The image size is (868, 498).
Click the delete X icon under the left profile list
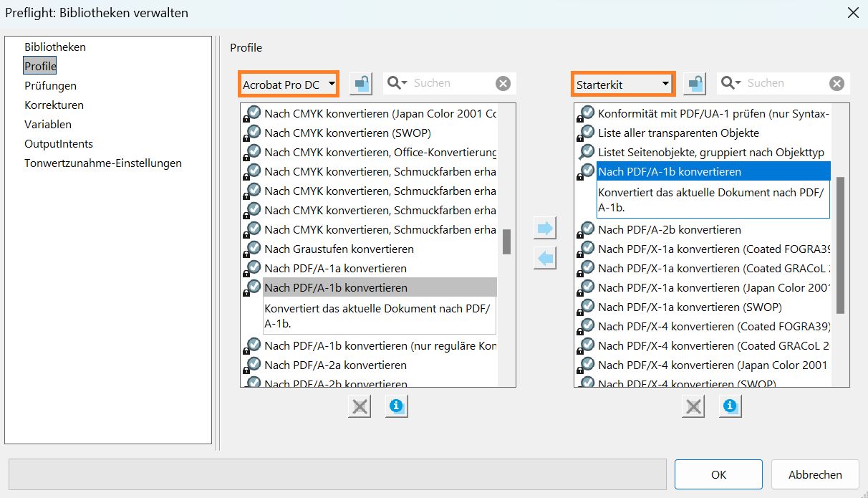click(360, 406)
